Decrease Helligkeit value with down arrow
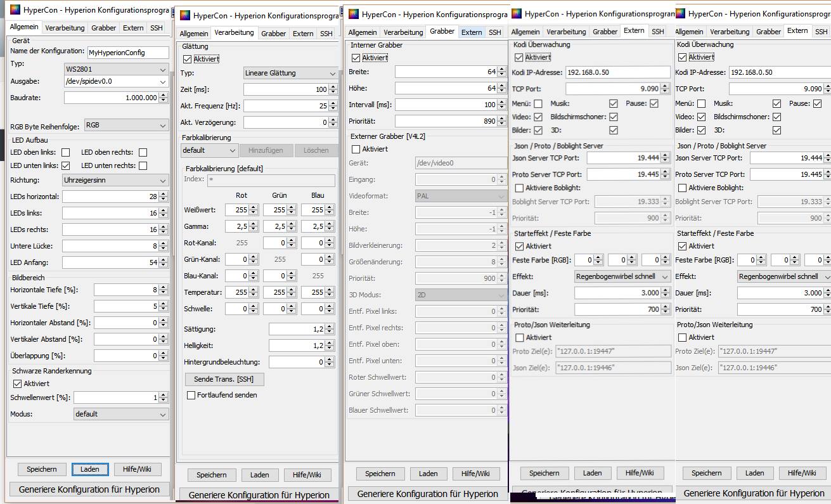The height and width of the screenshot is (504, 831). 330,348
